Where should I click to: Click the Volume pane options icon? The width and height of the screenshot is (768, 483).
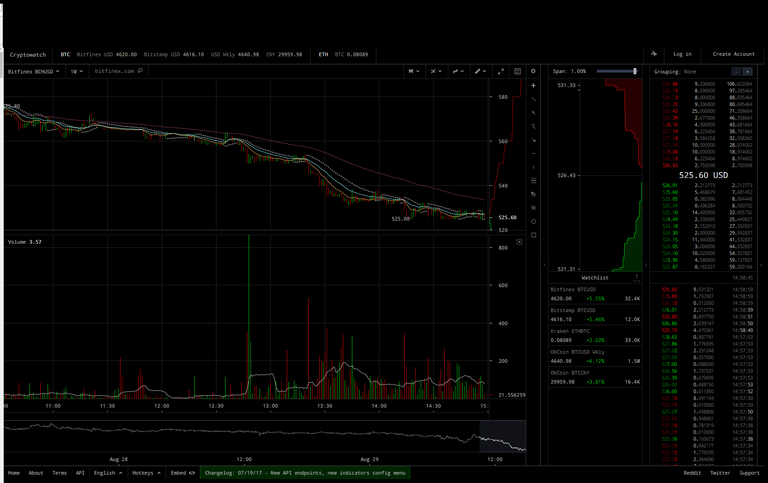519,242
